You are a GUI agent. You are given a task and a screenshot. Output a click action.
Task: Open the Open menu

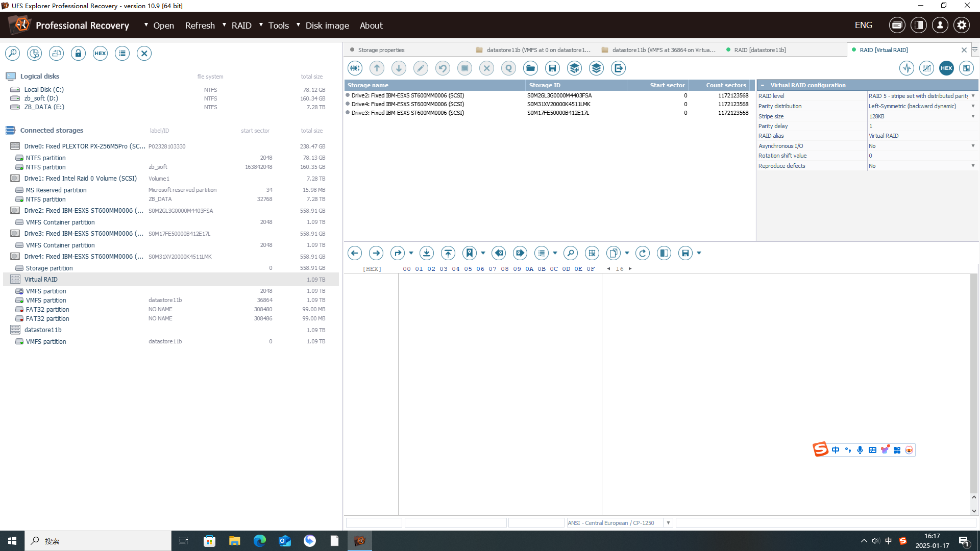click(x=163, y=26)
